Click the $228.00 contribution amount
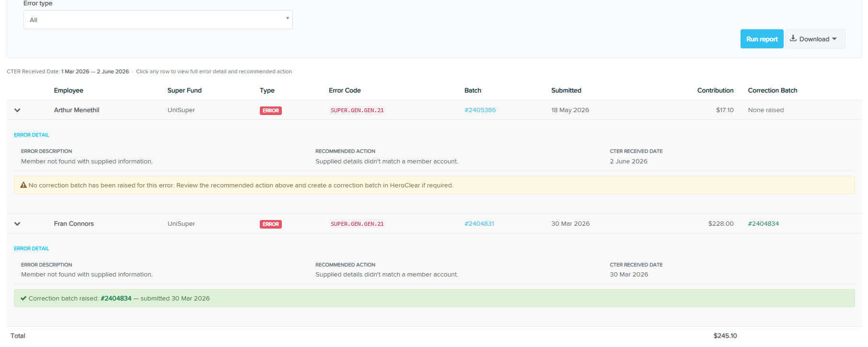 [721, 224]
